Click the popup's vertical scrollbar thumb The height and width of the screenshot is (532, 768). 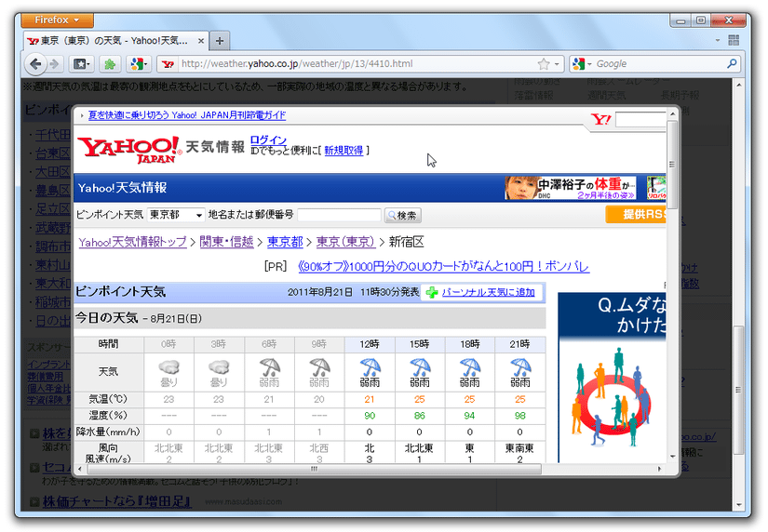pyautogui.click(x=672, y=165)
